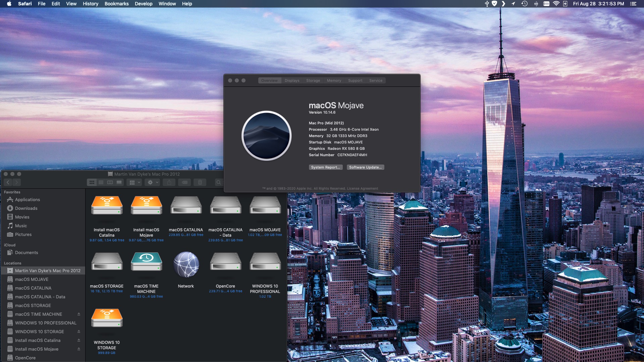Screen dimensions: 644x362
Task: Open the Safari menu
Action: point(25,4)
